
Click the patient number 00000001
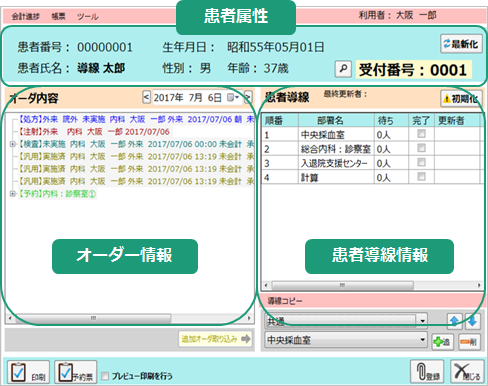[105, 47]
